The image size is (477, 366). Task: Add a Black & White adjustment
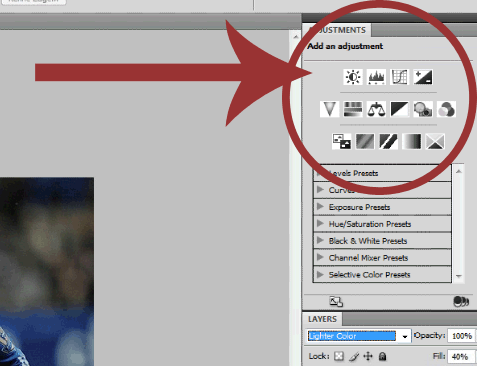click(x=400, y=109)
